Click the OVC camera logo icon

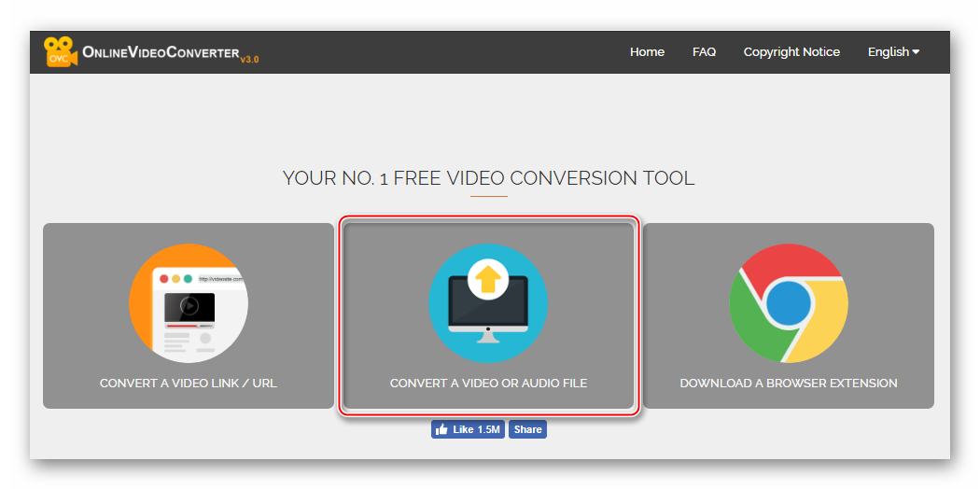point(61,52)
